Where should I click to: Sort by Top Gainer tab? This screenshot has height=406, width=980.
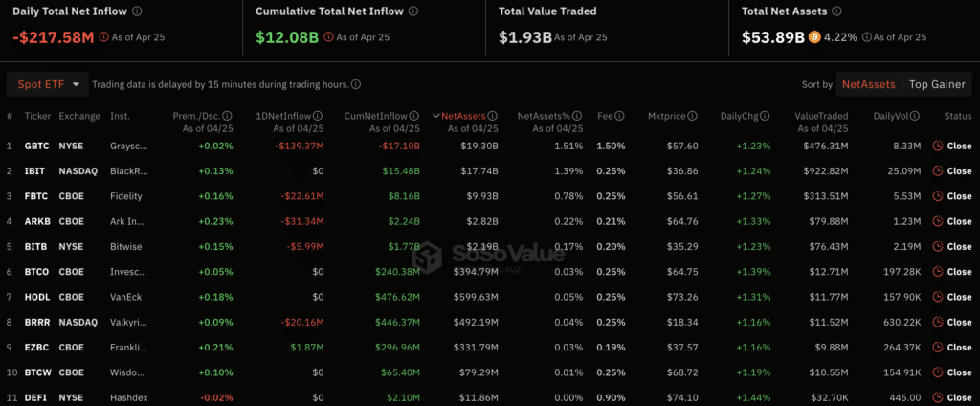pos(937,84)
